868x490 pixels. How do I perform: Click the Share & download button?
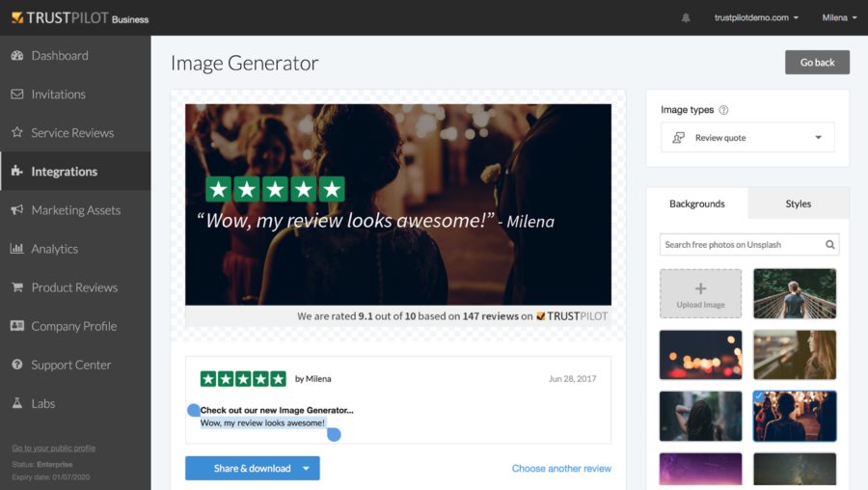[x=253, y=469]
